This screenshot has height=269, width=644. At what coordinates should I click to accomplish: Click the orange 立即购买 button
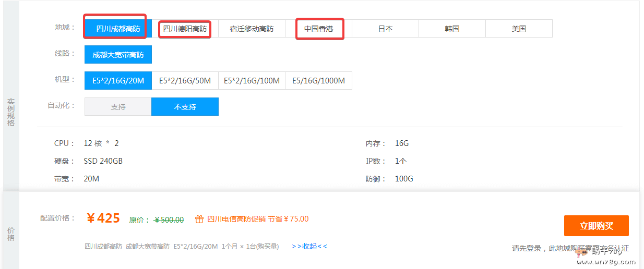[x=596, y=226]
